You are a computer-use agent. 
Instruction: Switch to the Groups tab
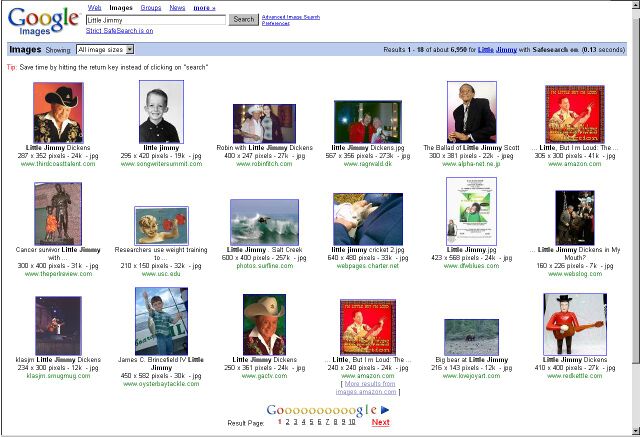[151, 7]
